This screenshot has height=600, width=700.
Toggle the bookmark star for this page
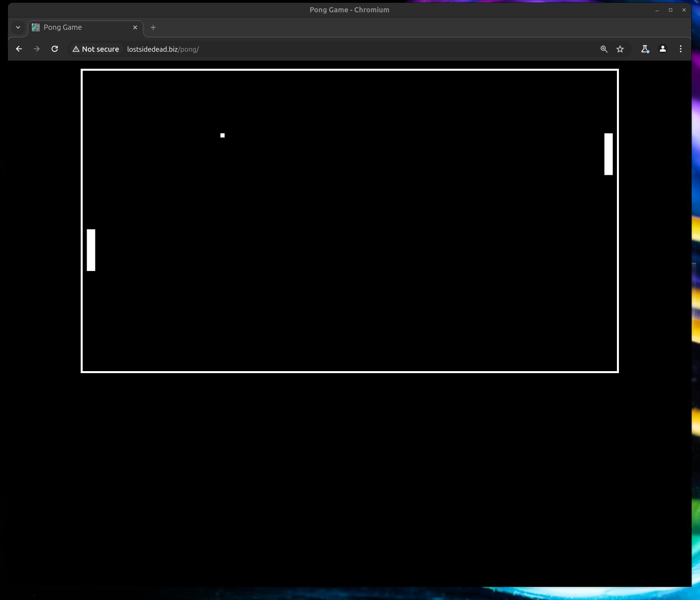[x=620, y=49]
